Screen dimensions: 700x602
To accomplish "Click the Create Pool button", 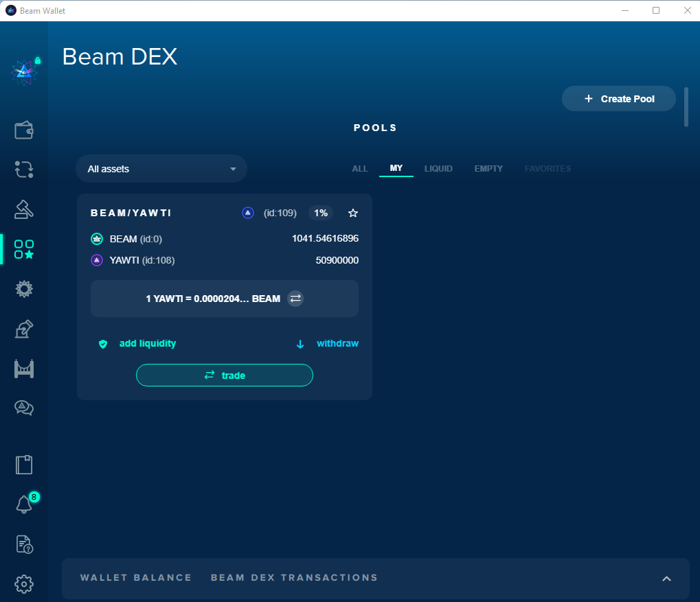I will coord(619,99).
